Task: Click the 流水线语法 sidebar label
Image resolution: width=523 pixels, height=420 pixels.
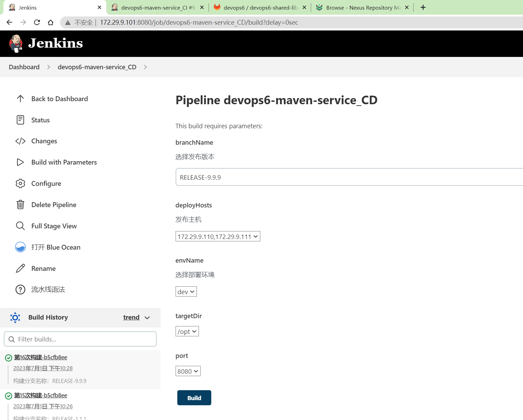Action: point(48,289)
